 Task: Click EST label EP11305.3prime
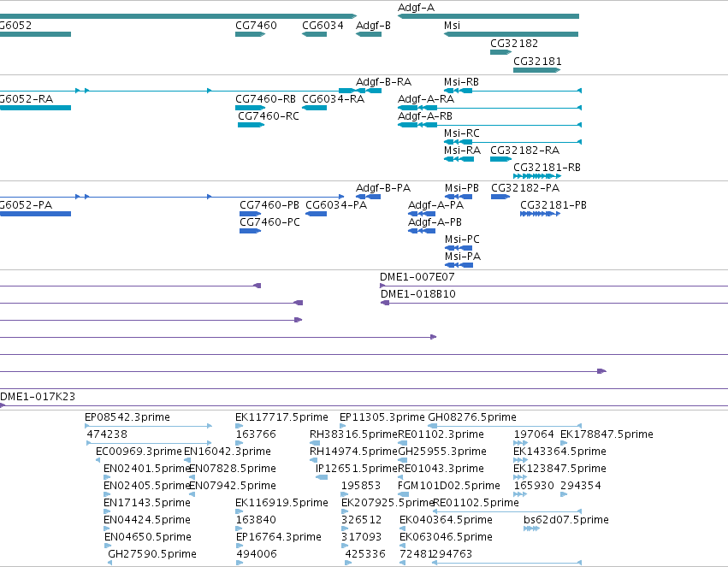pos(382,417)
